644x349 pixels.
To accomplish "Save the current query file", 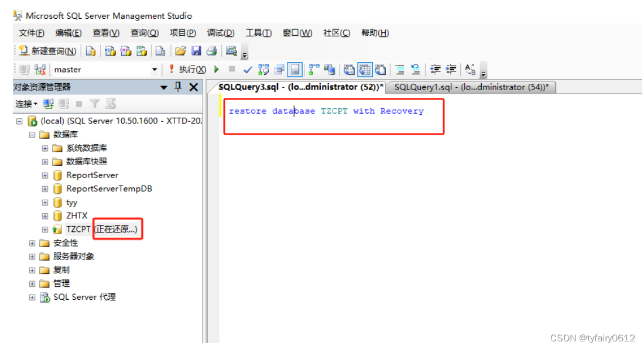I will (x=196, y=51).
